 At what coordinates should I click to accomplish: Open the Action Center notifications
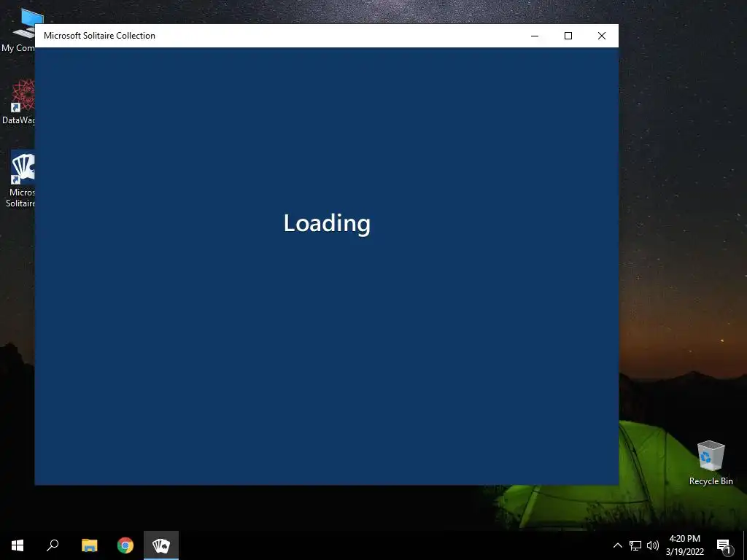(724, 545)
